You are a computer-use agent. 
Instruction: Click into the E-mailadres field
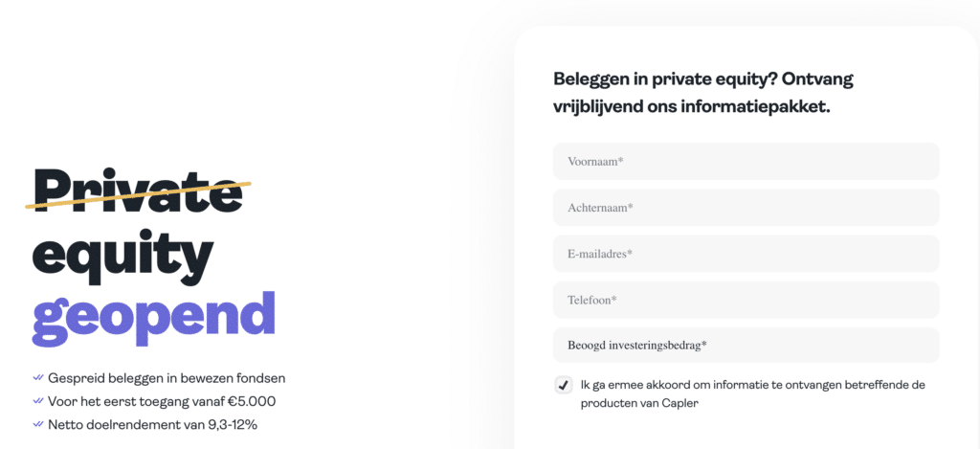tap(746, 254)
